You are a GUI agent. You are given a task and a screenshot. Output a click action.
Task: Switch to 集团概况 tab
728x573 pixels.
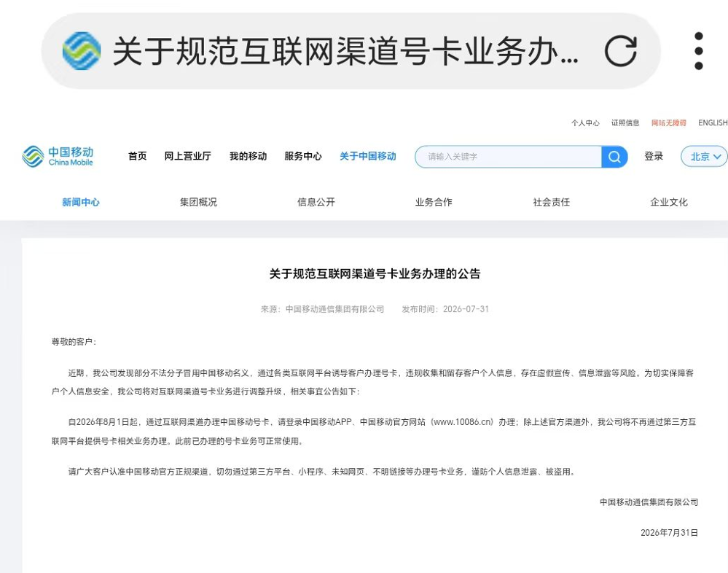tap(198, 202)
